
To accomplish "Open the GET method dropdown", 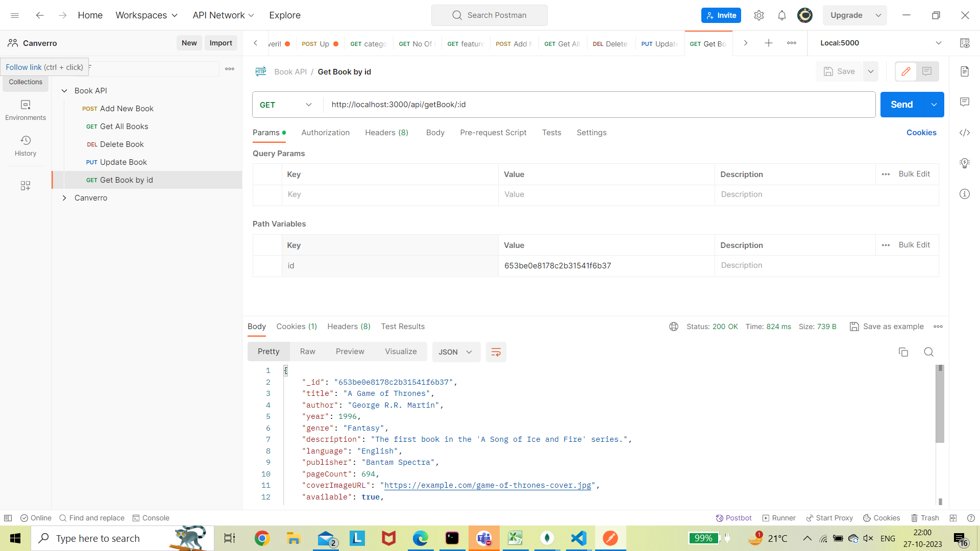I will (x=308, y=105).
